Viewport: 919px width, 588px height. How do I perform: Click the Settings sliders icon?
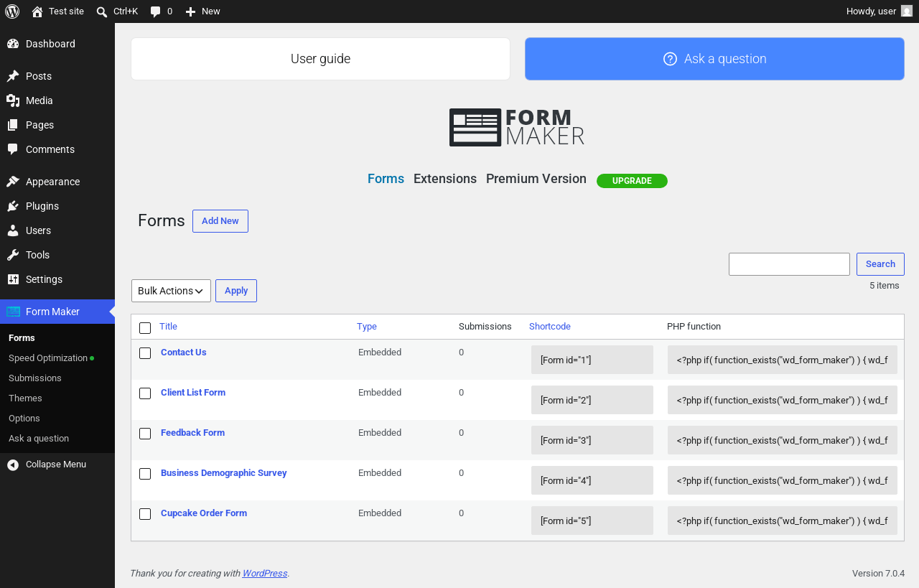point(13,279)
